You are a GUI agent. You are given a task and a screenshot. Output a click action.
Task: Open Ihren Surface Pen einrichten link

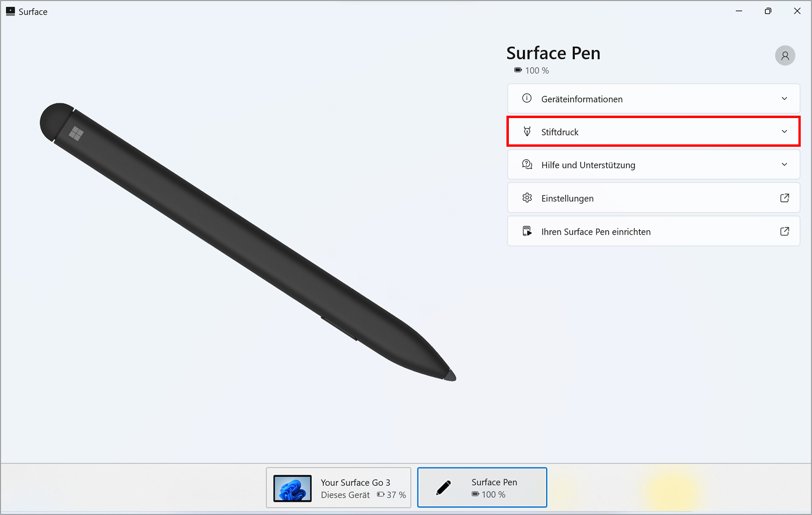653,231
